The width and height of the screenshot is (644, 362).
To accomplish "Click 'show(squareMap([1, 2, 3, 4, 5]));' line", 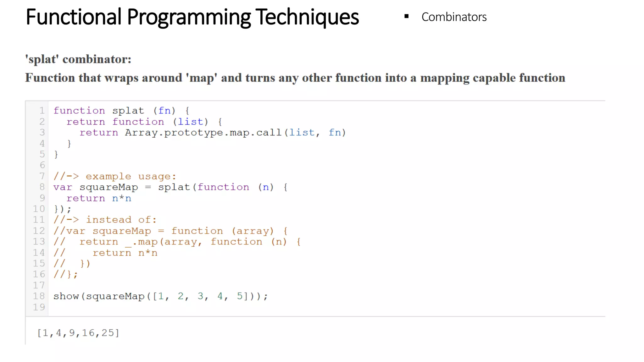I will coord(160,296).
